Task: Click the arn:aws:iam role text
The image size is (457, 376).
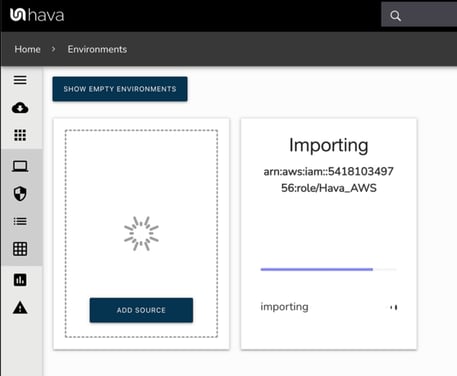Action: 329,180
